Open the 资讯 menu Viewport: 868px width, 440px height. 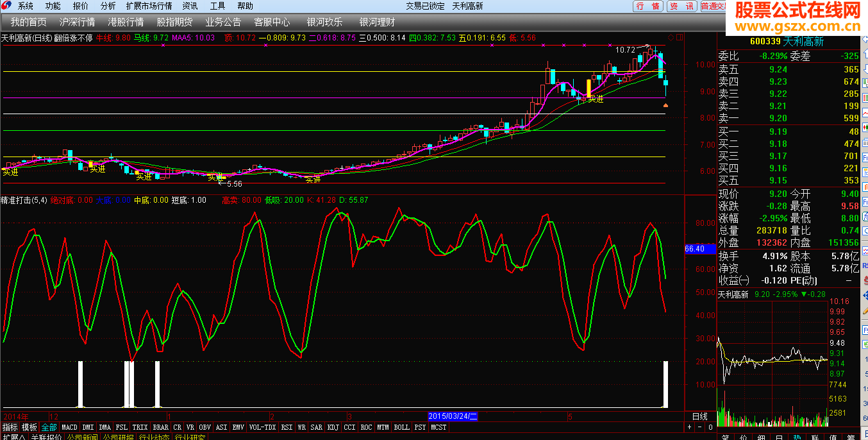coord(190,6)
